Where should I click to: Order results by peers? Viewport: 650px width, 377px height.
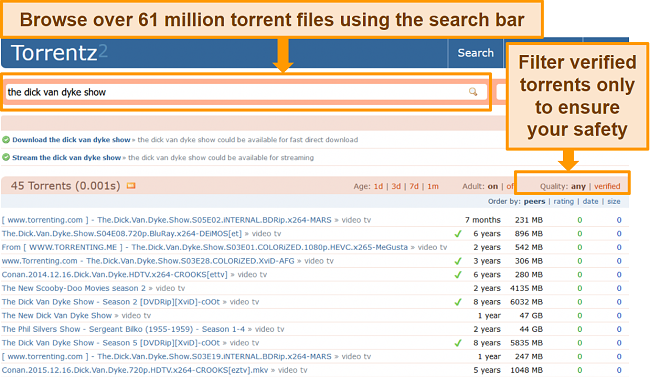click(534, 202)
